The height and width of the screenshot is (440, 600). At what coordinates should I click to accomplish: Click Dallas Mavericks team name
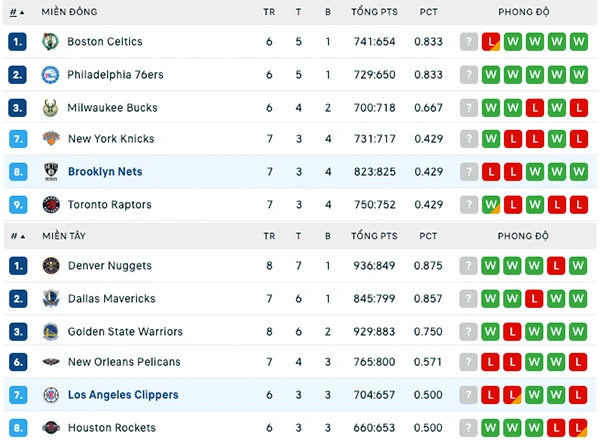[x=112, y=298]
